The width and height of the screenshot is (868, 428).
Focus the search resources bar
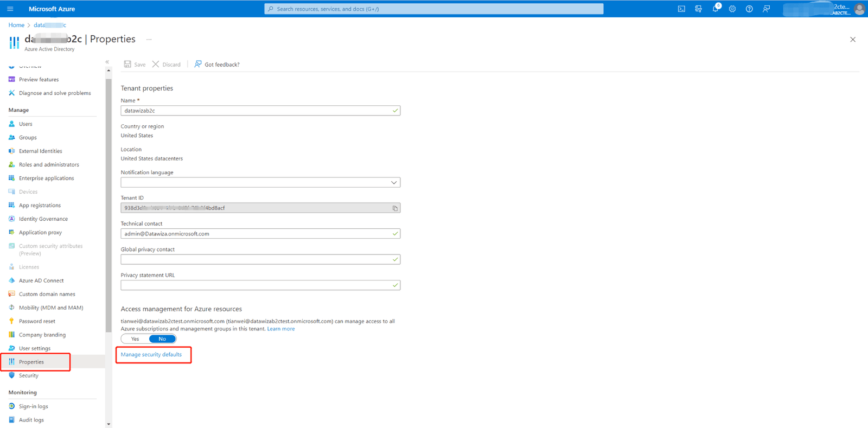tap(434, 9)
